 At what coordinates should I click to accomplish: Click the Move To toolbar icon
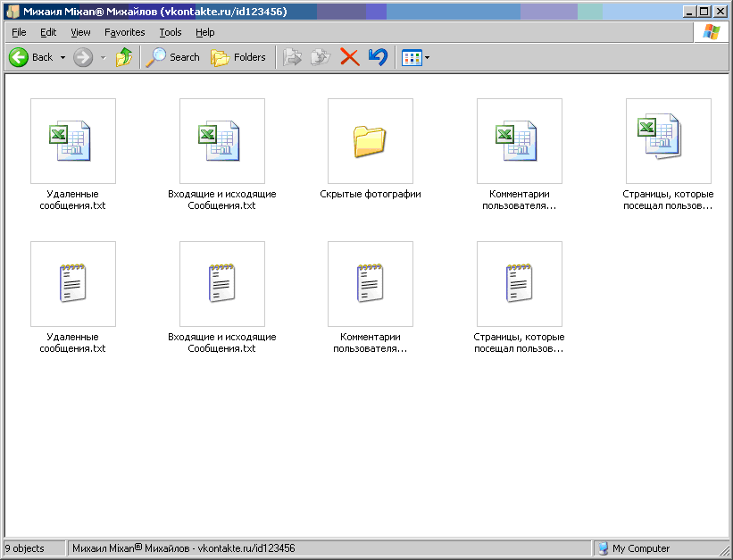293,57
